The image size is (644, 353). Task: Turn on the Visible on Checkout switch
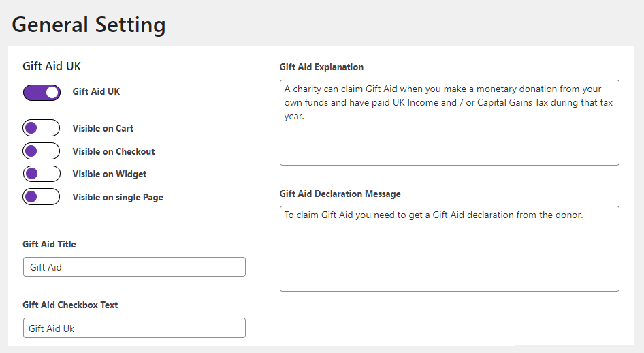tap(42, 151)
